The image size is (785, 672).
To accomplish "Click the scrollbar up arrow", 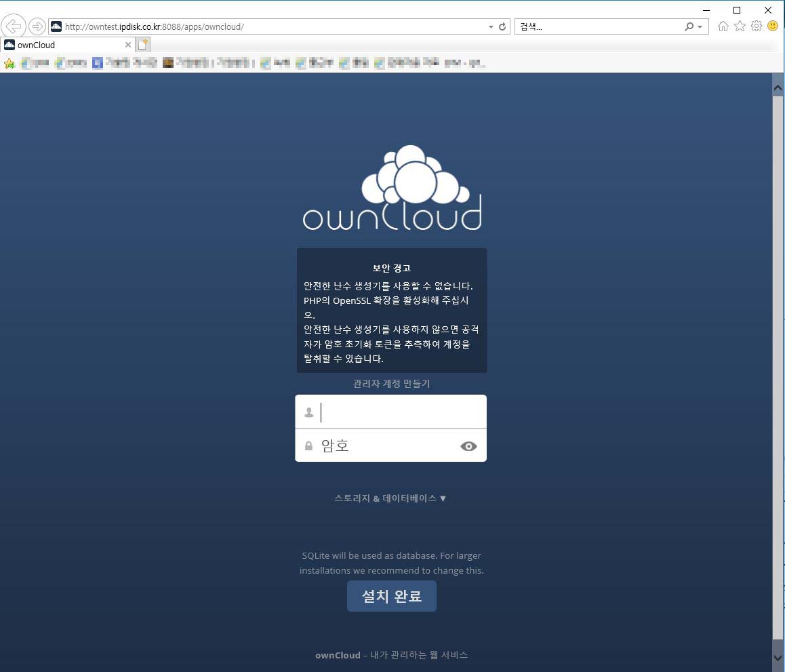I will (778, 88).
